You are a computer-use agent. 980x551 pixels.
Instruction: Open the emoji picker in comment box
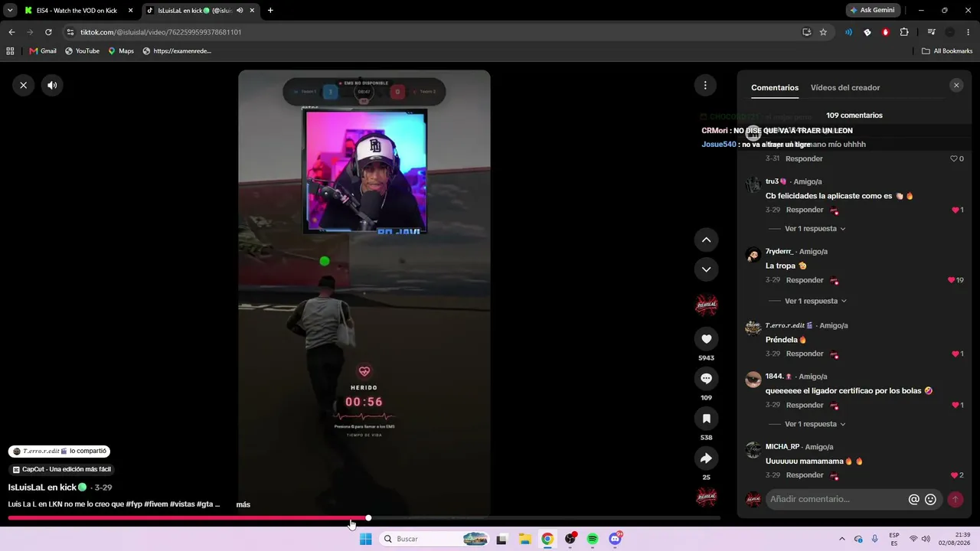click(930, 500)
